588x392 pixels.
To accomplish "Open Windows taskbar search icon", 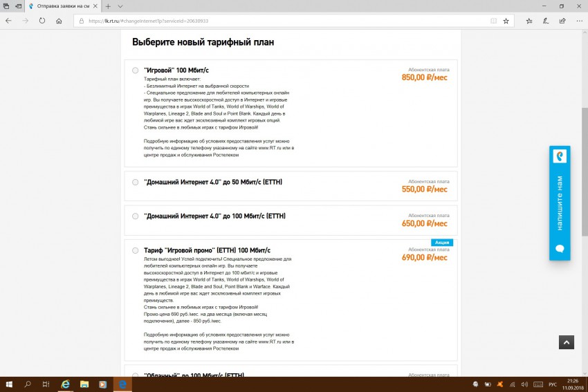I will coord(28,384).
